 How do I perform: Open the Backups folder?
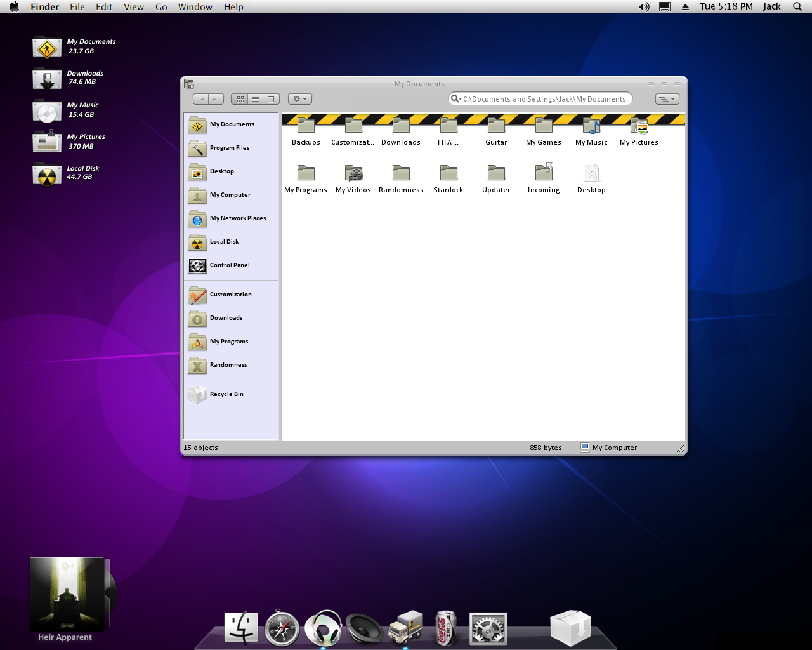coord(306,131)
